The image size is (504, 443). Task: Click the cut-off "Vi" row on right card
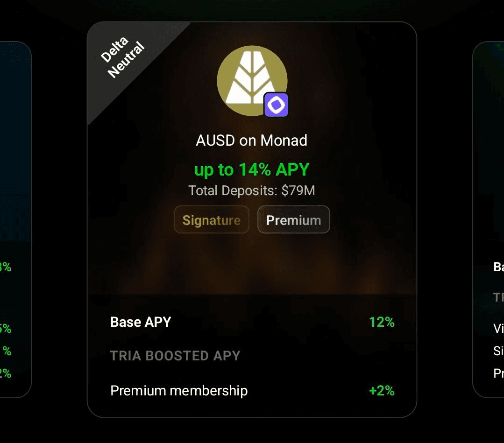coord(498,328)
